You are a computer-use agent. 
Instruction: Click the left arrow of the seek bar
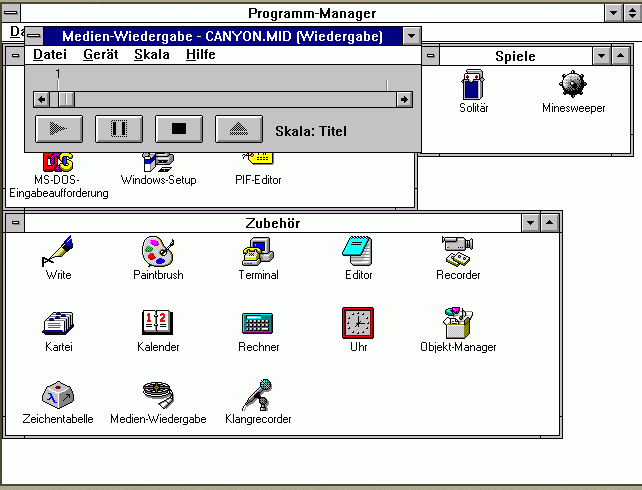[x=41, y=99]
